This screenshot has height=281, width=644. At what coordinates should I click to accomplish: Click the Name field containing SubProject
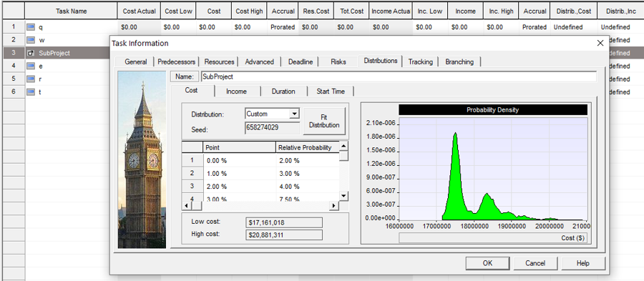pyautogui.click(x=399, y=77)
